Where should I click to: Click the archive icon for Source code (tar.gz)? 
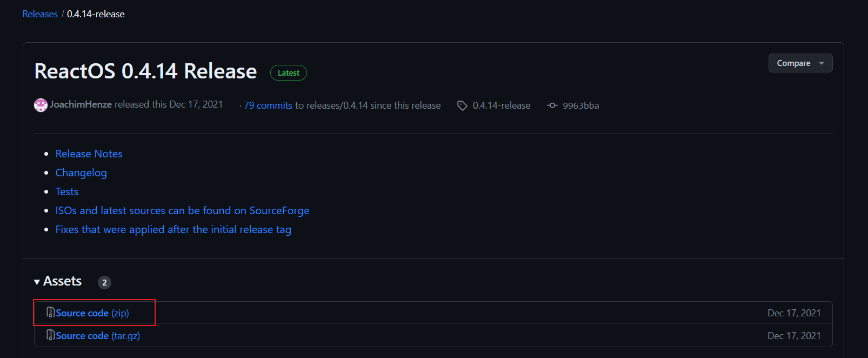[51, 335]
